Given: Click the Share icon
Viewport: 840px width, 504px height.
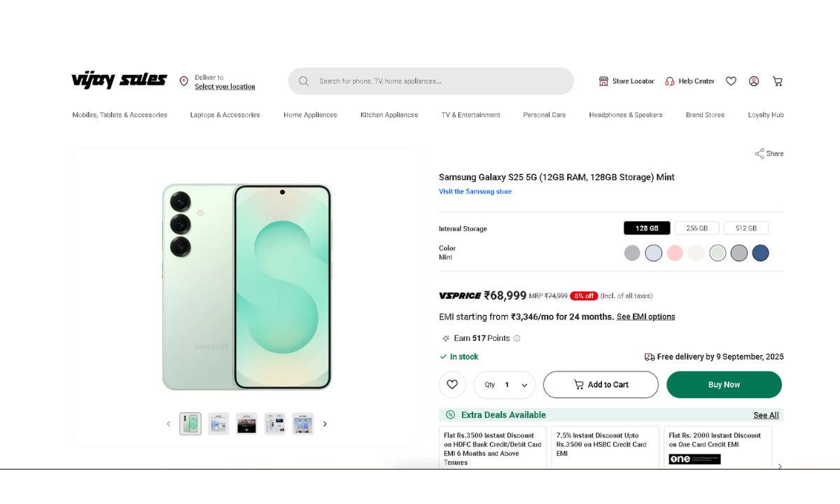Looking at the screenshot, I should coord(759,154).
